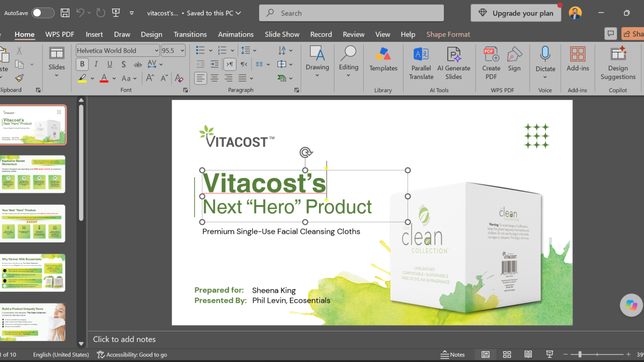Screen dimensions: 644x362
Task: Click Accessibility: Good to go status
Action: click(x=132, y=354)
